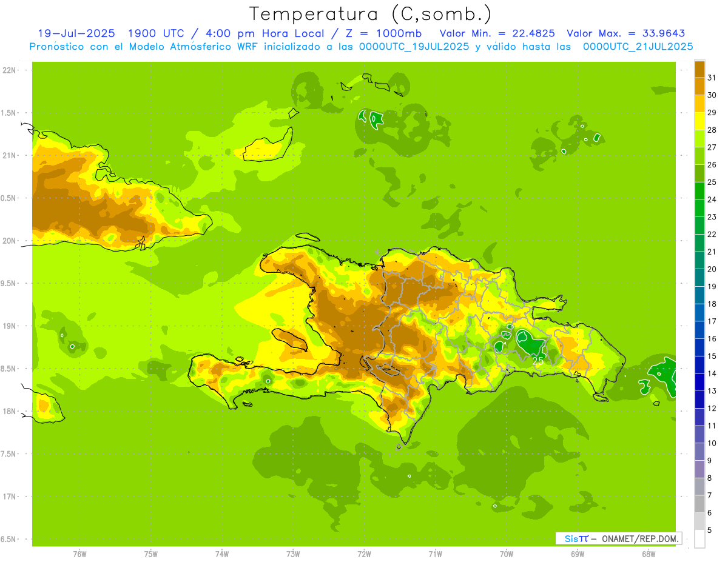Screen dimensions: 728x562
Task: Click the 'ONAMET/REP.DOM.' credit label
Action: (x=641, y=538)
